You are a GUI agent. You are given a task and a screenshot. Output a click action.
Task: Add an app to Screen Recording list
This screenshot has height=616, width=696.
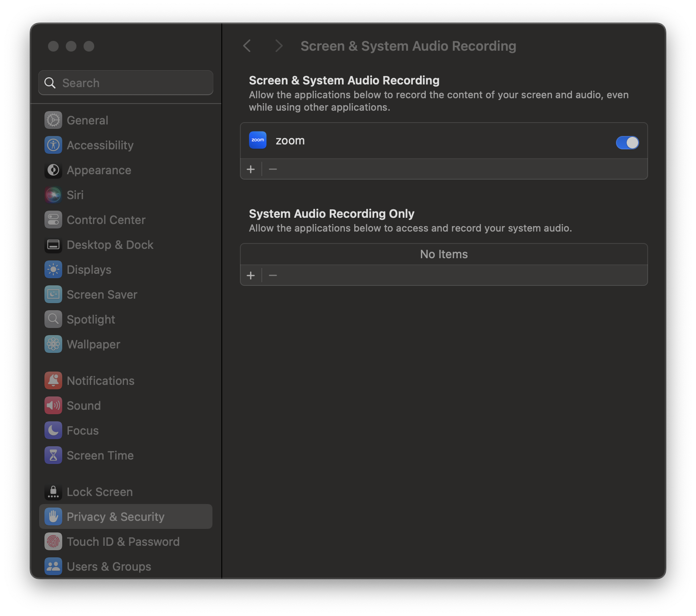tap(251, 169)
